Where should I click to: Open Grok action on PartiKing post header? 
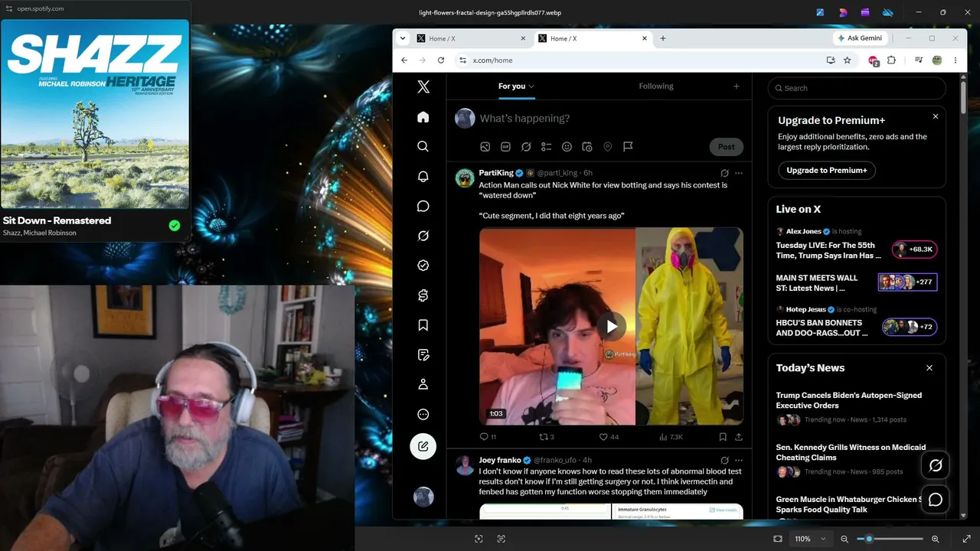click(724, 173)
